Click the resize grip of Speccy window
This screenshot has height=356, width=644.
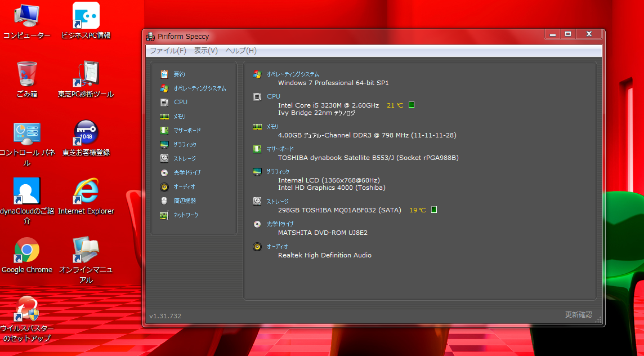point(598,320)
